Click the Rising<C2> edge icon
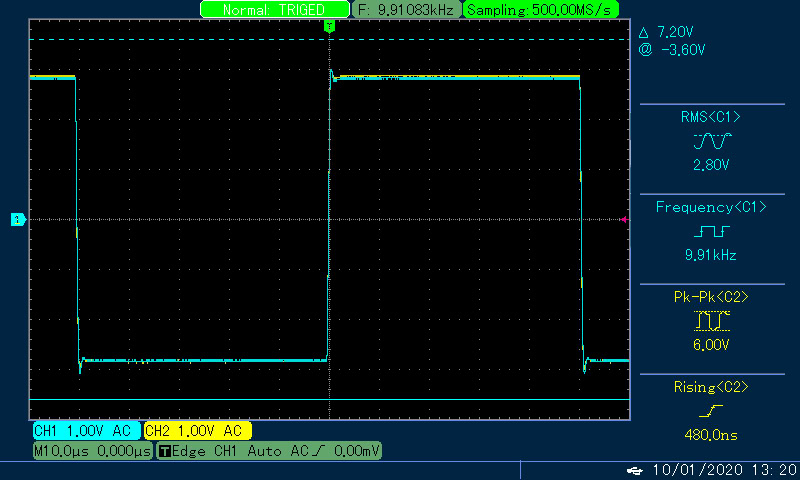 click(x=711, y=411)
